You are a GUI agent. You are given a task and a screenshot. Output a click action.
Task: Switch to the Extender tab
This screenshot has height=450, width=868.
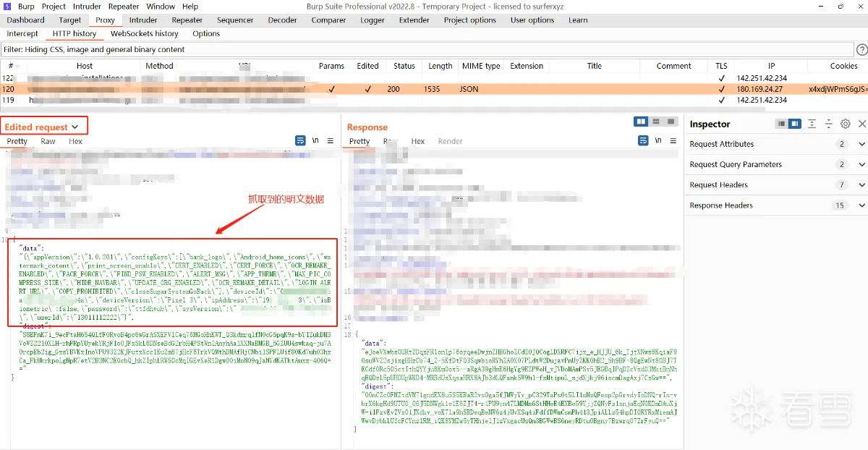(414, 20)
